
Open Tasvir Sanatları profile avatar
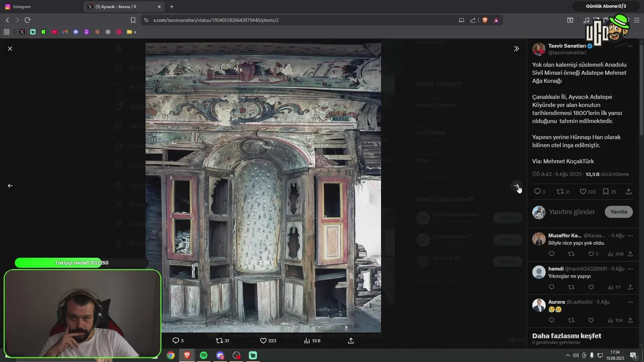pos(539,49)
